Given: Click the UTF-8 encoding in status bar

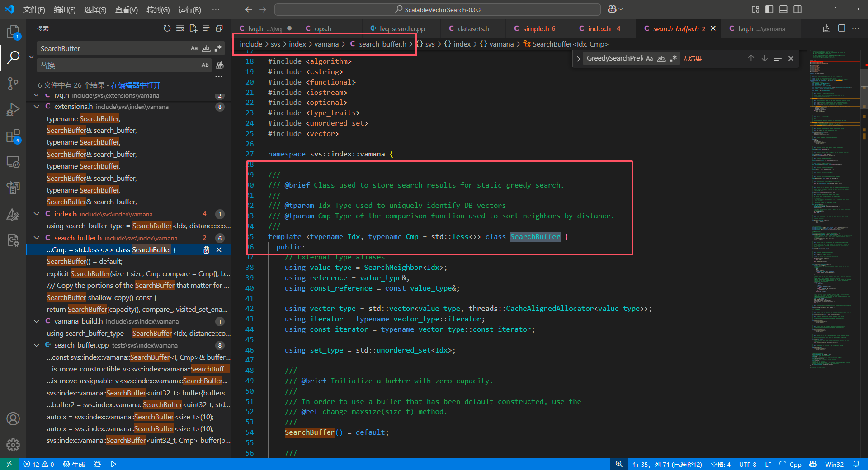Looking at the screenshot, I should point(747,464).
